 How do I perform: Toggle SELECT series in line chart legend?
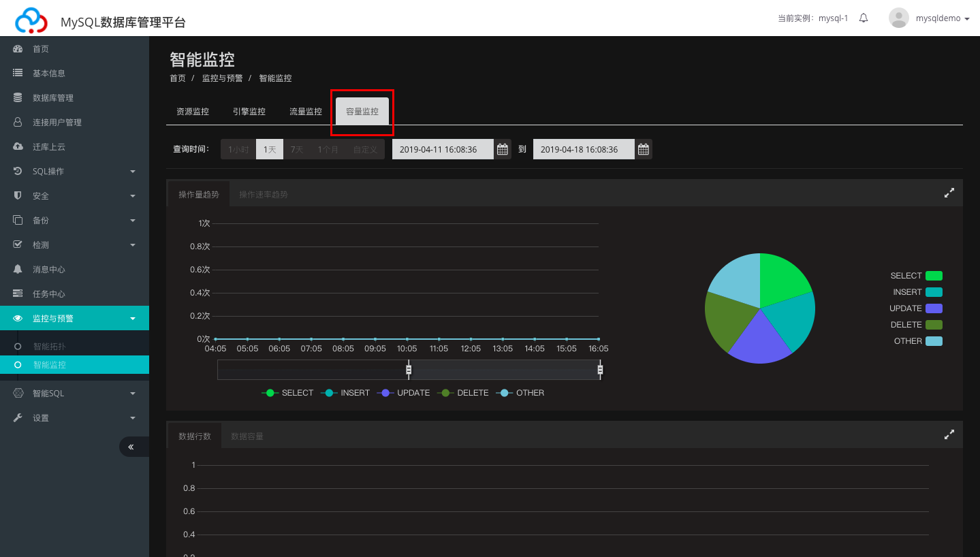287,393
